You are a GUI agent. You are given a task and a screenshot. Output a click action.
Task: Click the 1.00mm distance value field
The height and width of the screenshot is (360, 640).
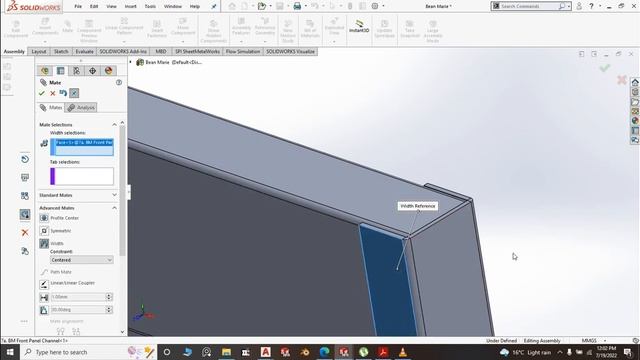(78, 297)
